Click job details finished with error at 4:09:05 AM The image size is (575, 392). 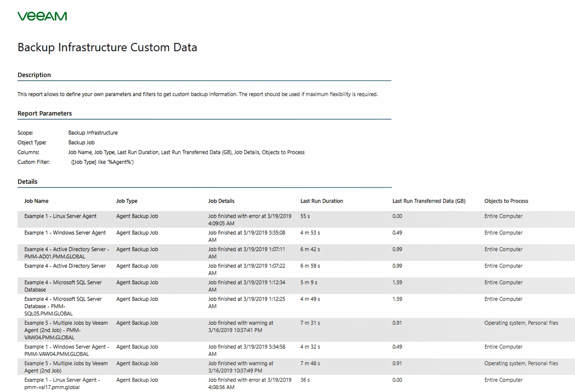tap(250, 220)
